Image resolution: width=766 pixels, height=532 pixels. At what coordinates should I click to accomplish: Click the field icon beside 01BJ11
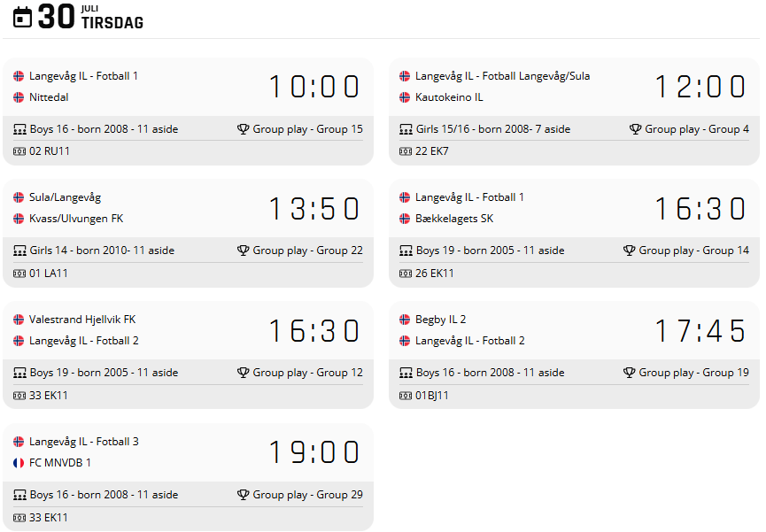pyautogui.click(x=406, y=396)
